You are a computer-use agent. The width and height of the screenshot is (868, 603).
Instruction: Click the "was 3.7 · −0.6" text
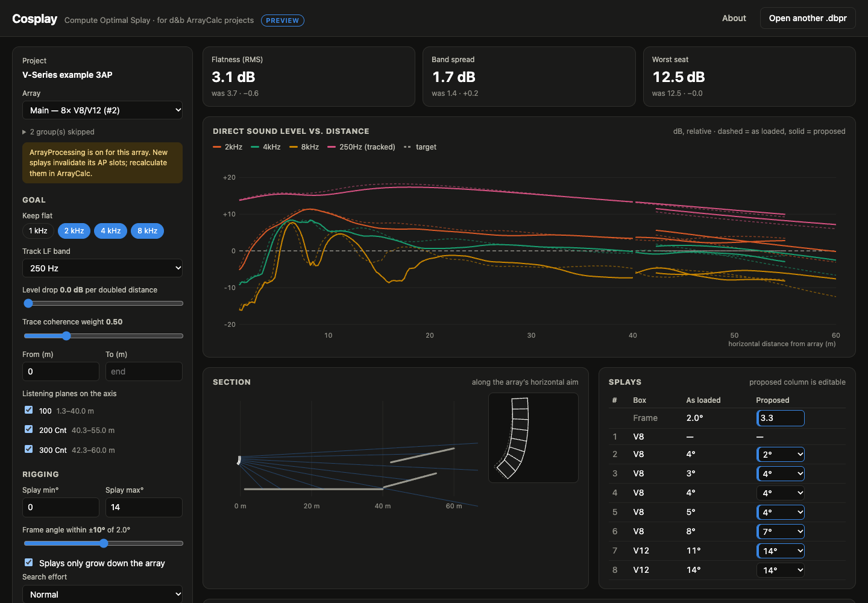[235, 93]
